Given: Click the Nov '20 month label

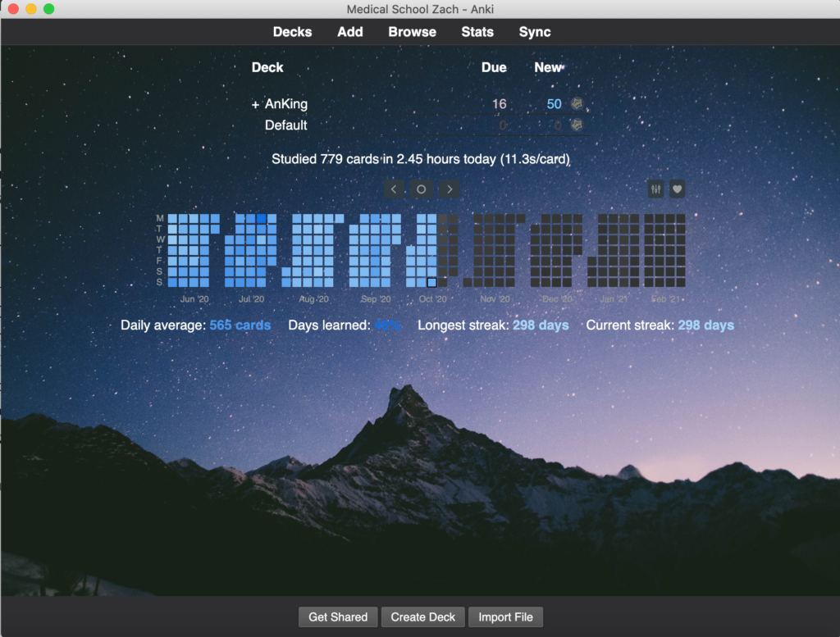Looking at the screenshot, I should (495, 298).
